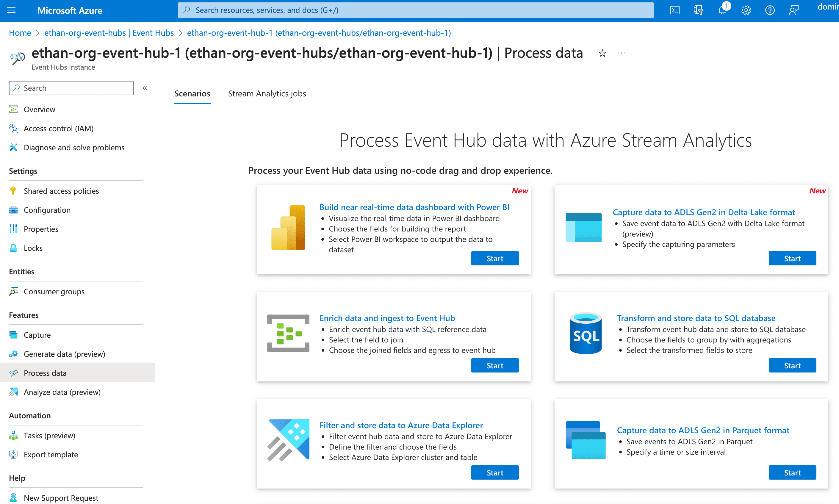Click the New Support Request icon
839x504 pixels.
click(13, 498)
